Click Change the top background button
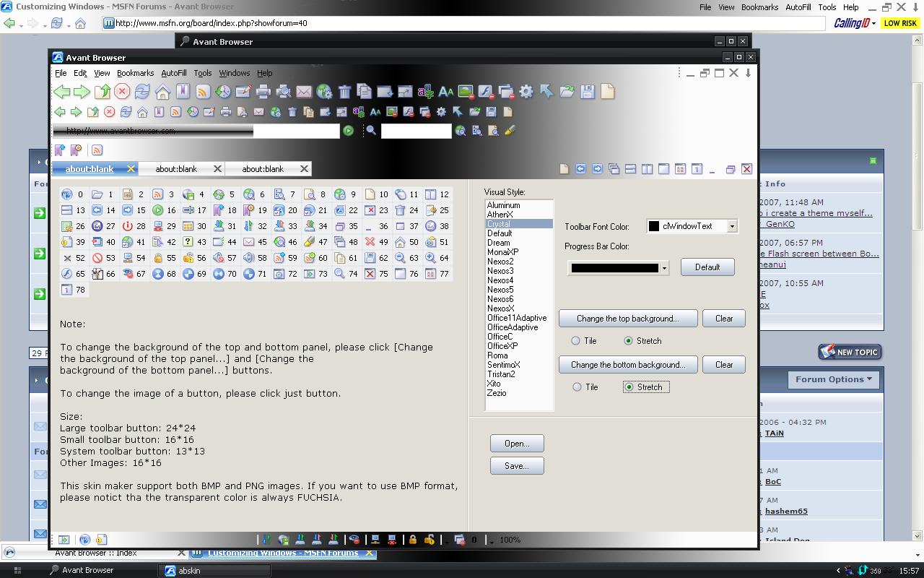Image resolution: width=924 pixels, height=578 pixels. (x=628, y=319)
